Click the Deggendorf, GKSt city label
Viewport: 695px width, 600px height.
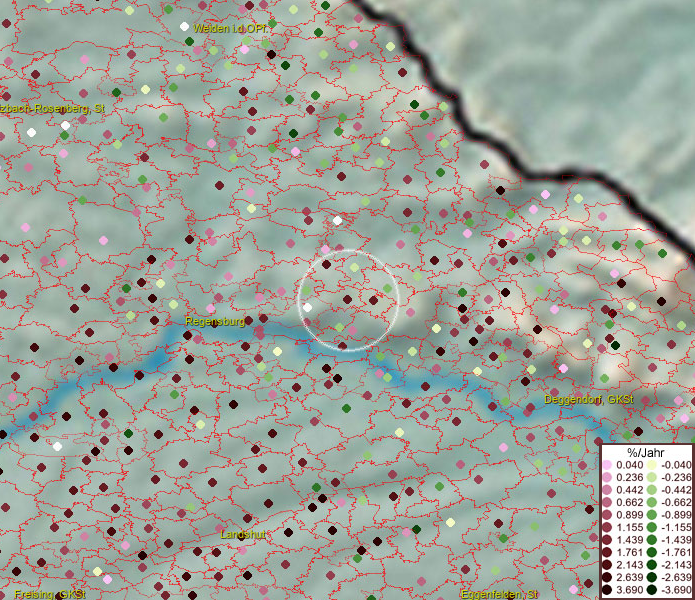(x=589, y=399)
